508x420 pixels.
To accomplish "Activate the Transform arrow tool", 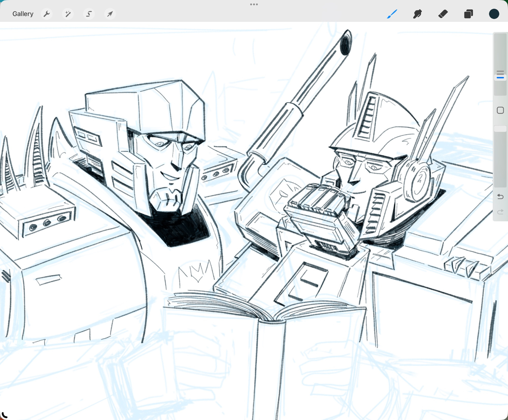I will pyautogui.click(x=110, y=14).
